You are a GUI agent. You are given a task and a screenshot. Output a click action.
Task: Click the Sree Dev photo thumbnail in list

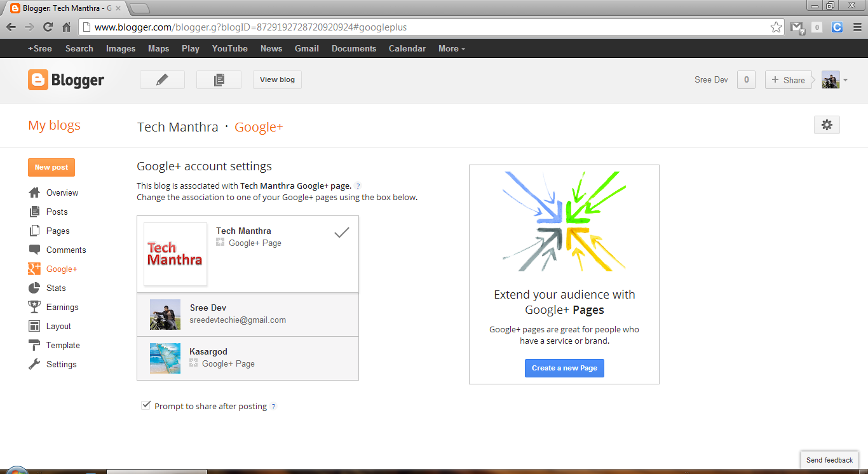(165, 315)
